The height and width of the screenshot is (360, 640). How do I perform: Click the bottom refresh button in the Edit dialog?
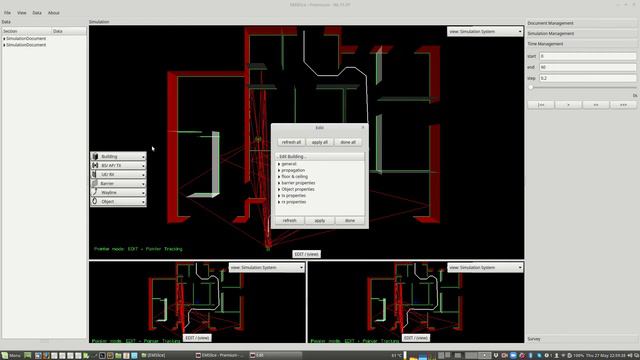coord(289,220)
